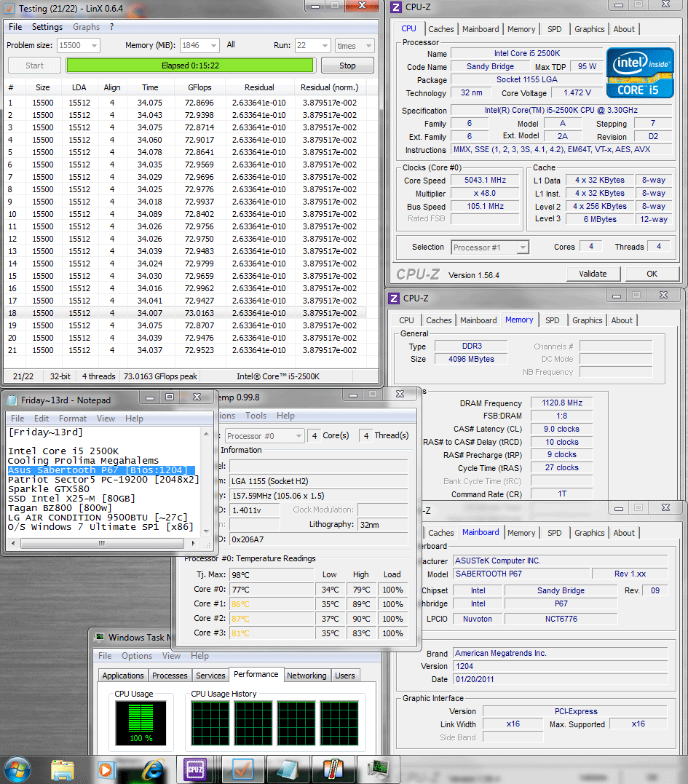
Task: Click the Task Manager title bar icon
Action: (x=100, y=638)
